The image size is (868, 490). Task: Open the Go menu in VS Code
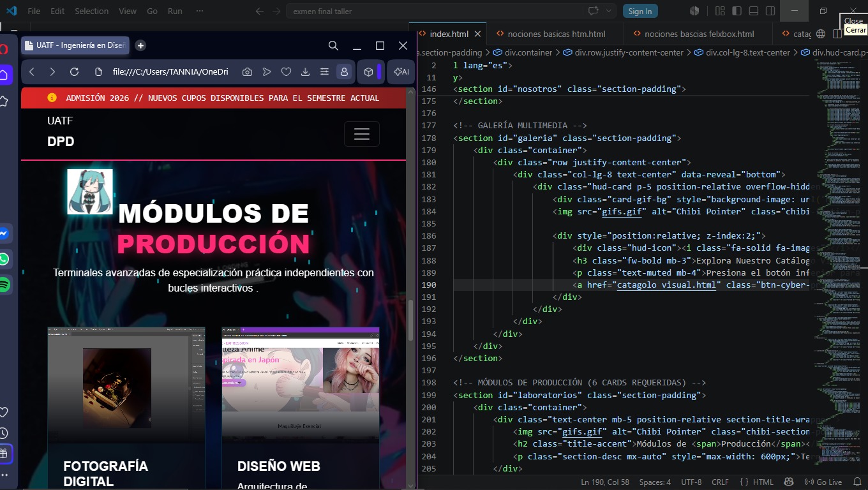tap(152, 11)
